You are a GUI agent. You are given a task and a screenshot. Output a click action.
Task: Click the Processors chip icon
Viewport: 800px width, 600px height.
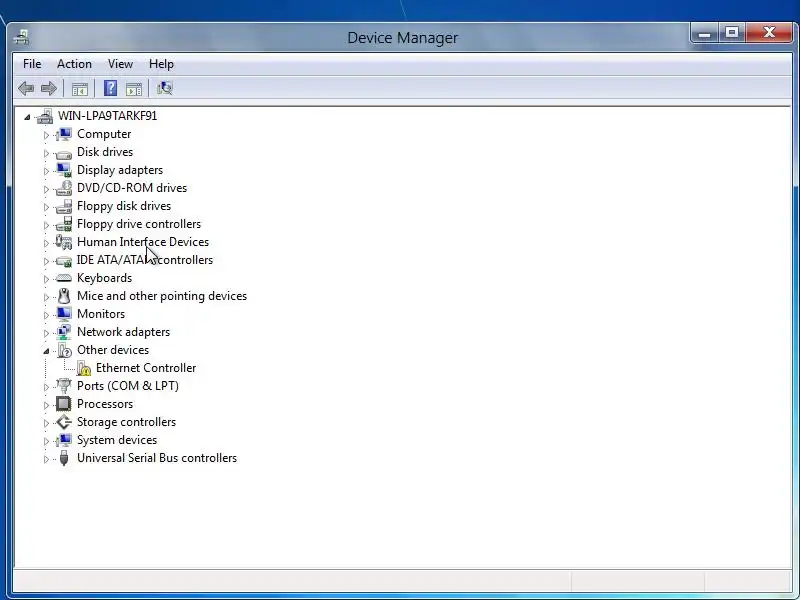64,404
